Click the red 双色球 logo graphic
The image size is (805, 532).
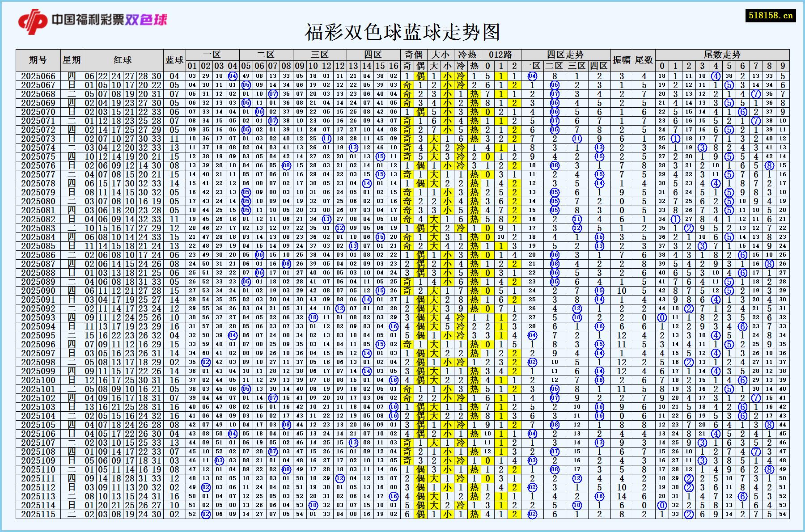pos(34,20)
